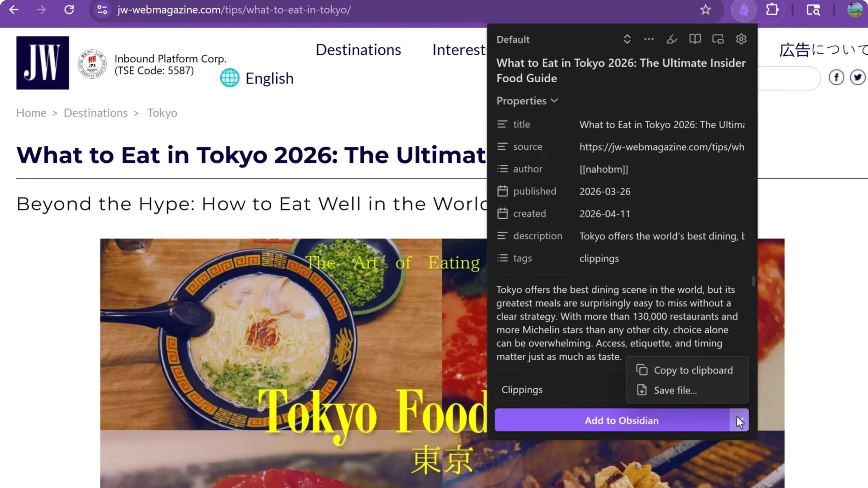
Task: Open English language selector
Action: pyautogui.click(x=269, y=78)
